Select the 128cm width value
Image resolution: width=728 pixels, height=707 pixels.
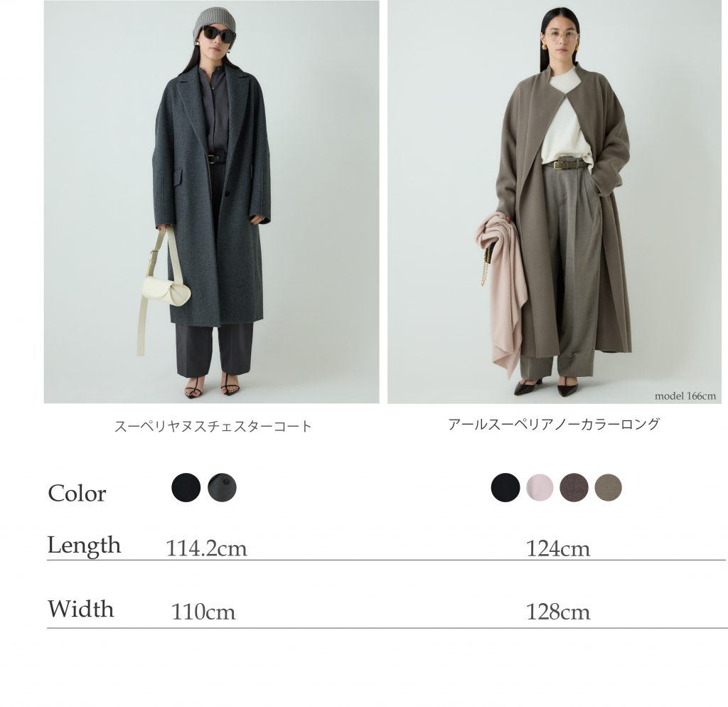pos(558,612)
